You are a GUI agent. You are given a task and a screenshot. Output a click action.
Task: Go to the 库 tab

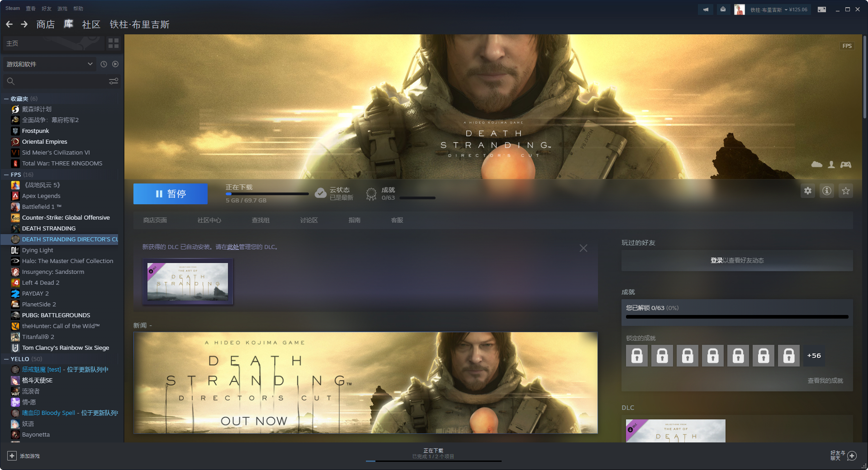pos(68,24)
